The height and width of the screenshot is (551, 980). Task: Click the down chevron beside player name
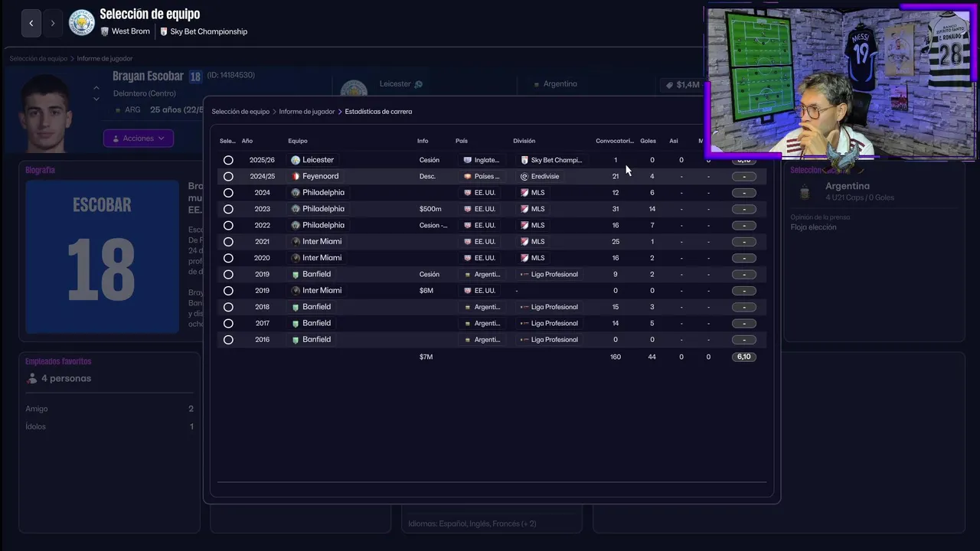96,99
